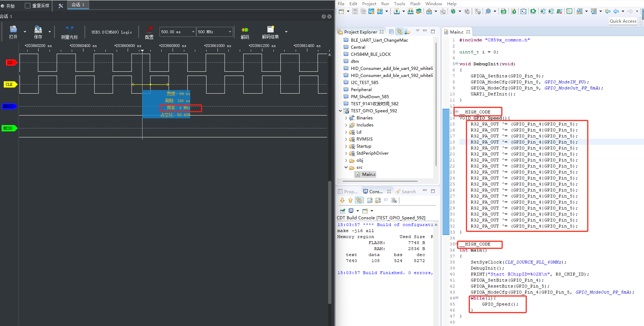Open the Flash menu

coord(415,4)
